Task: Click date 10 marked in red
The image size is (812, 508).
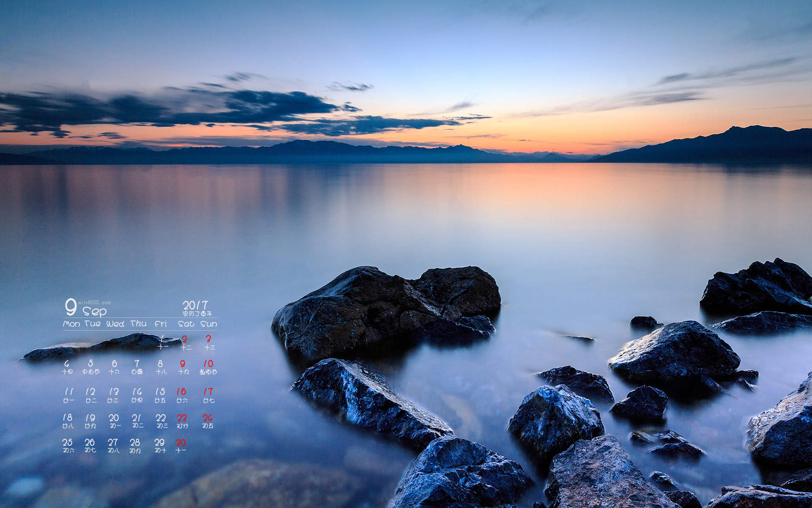Action: point(208,363)
